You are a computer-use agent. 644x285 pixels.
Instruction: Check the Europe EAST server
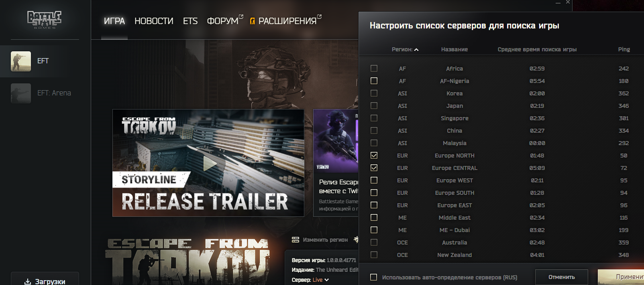(x=374, y=205)
